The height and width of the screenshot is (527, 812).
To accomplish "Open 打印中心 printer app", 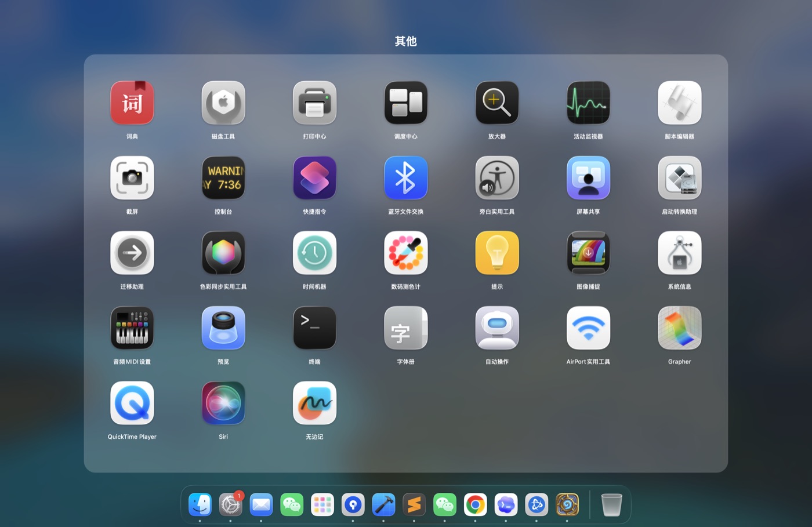I will (314, 103).
